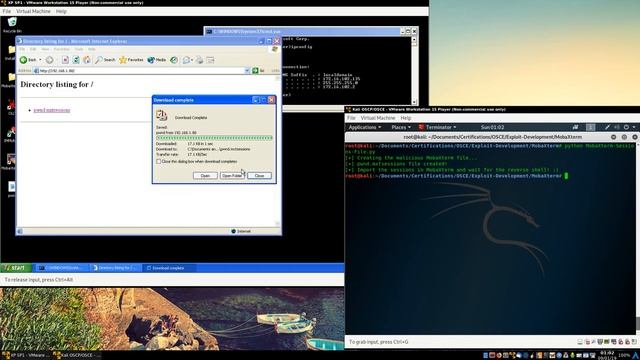640x360 pixels.
Task: Click the Windows flag throbber in Internet Explorer
Action: click(275, 49)
